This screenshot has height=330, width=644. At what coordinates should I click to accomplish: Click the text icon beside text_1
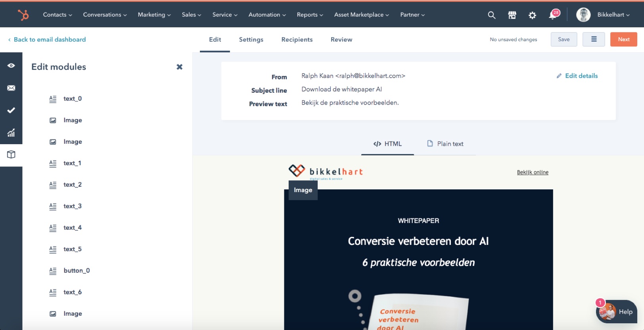coord(53,164)
